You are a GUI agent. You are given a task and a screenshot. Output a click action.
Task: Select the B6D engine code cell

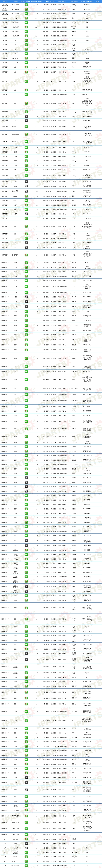point(87,210)
